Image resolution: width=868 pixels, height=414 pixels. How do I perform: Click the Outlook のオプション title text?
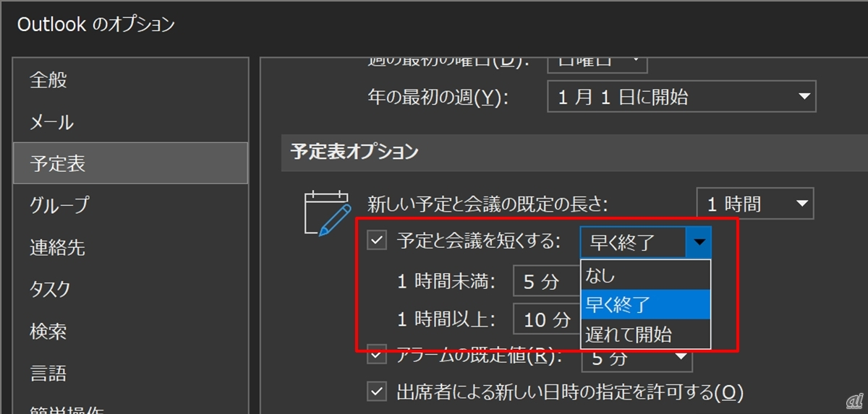click(96, 25)
